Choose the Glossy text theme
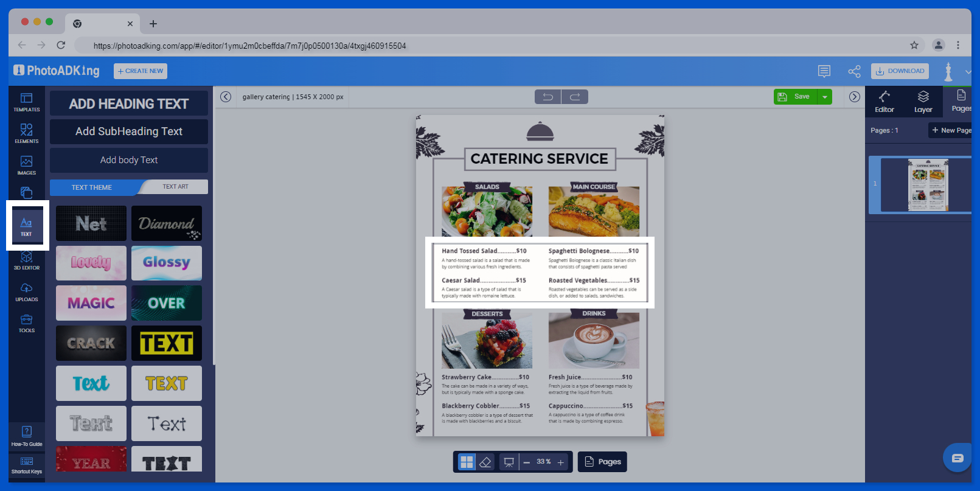Viewport: 980px width, 491px height. coord(166,263)
